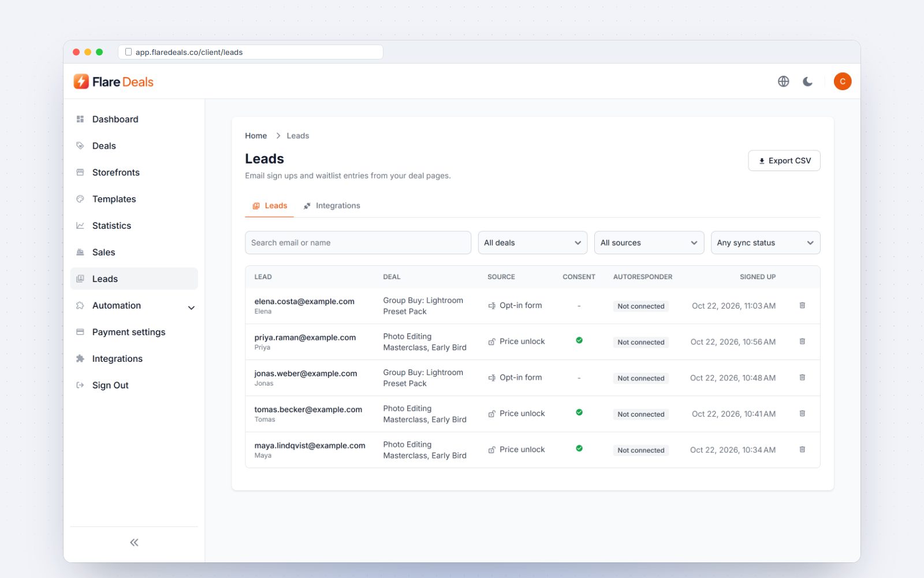The height and width of the screenshot is (578, 924).
Task: Click the Flare Deals logo
Action: click(x=114, y=81)
